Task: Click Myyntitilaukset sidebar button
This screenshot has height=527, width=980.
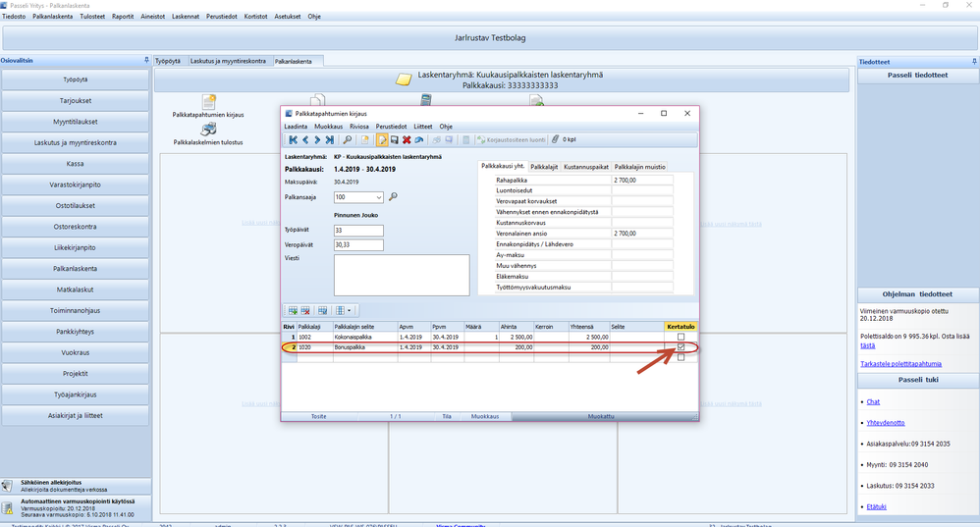Action: point(75,122)
